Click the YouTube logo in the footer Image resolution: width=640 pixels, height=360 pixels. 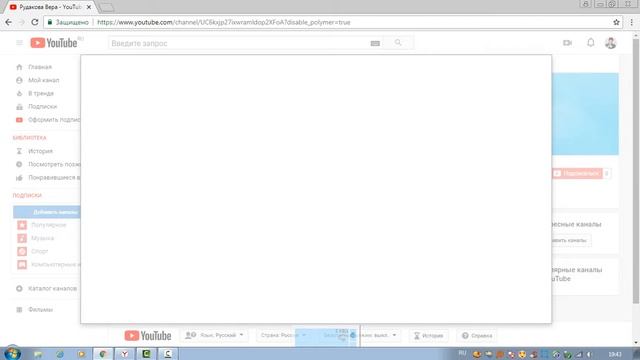[x=148, y=336]
